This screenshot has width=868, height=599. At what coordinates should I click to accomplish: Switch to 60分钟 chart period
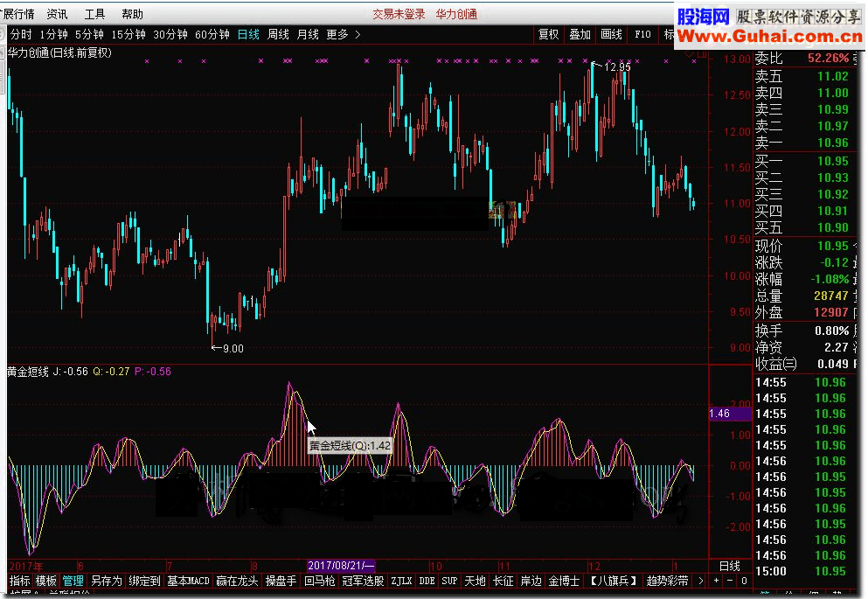212,34
